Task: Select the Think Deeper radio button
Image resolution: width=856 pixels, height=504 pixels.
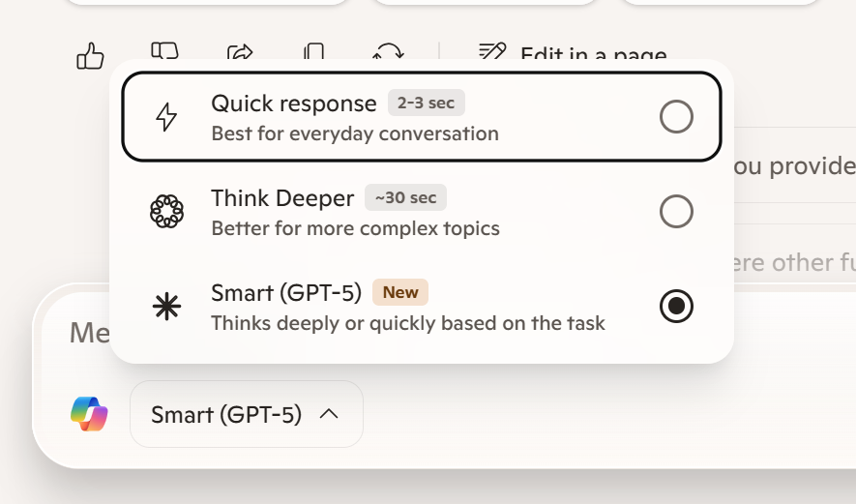Action: point(676,212)
